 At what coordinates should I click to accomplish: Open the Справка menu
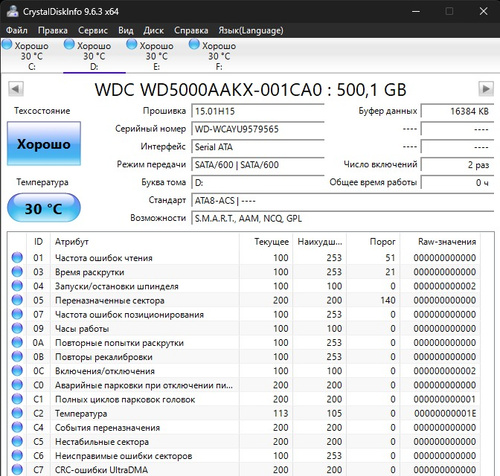click(191, 30)
